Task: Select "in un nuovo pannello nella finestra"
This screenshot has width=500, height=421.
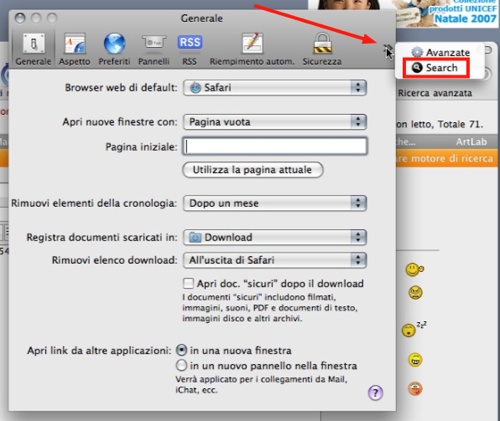Action: pyautogui.click(x=181, y=366)
